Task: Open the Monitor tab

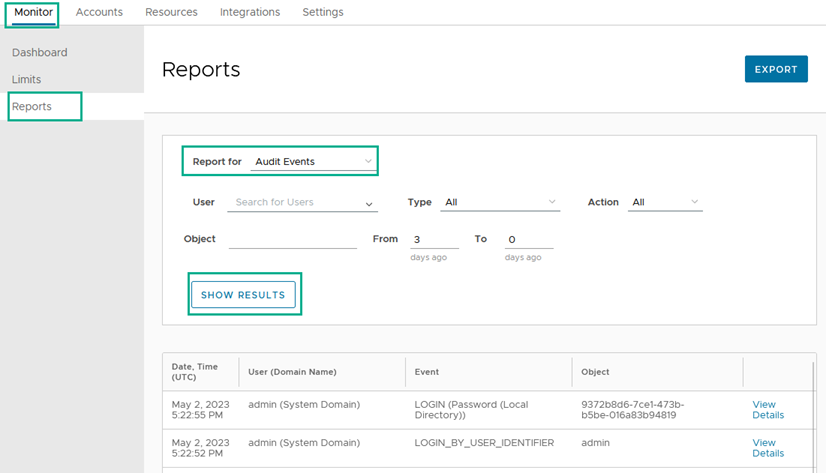Action: coord(33,12)
